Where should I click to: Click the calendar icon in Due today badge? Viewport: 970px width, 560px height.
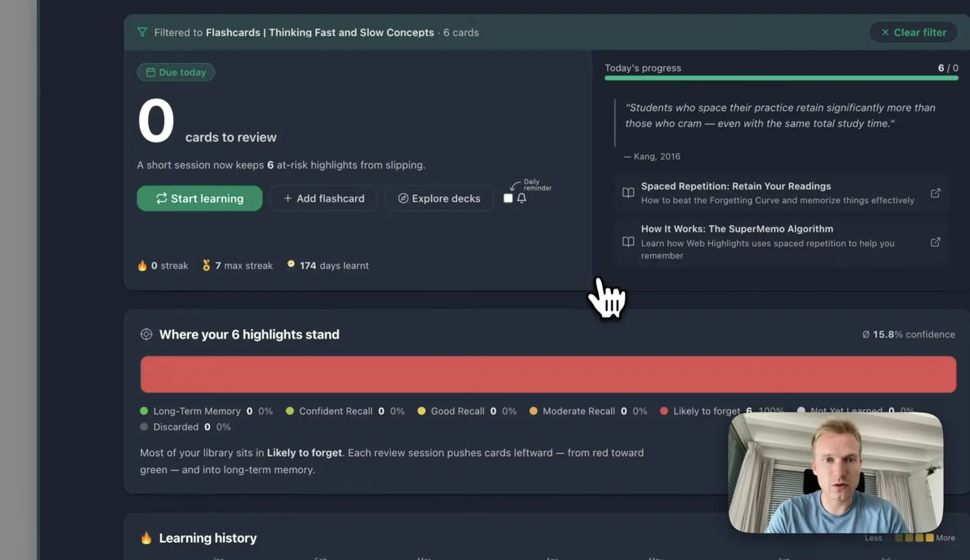150,72
